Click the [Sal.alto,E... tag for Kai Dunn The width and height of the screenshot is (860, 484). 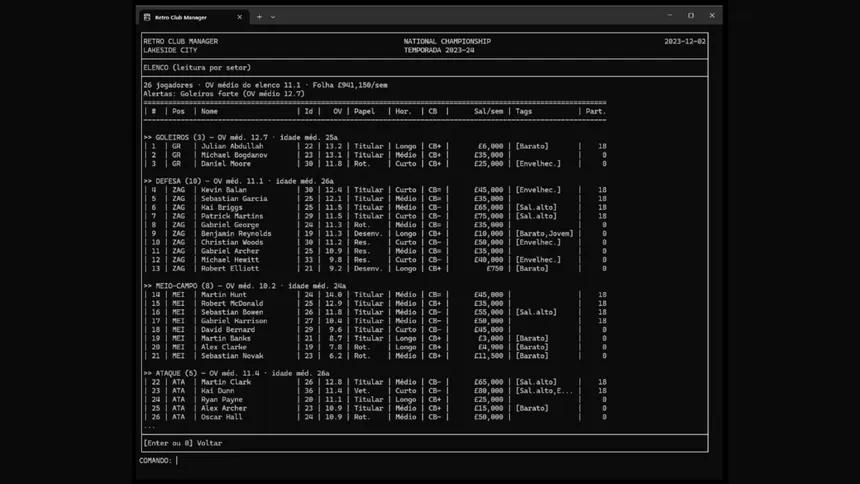click(x=544, y=391)
